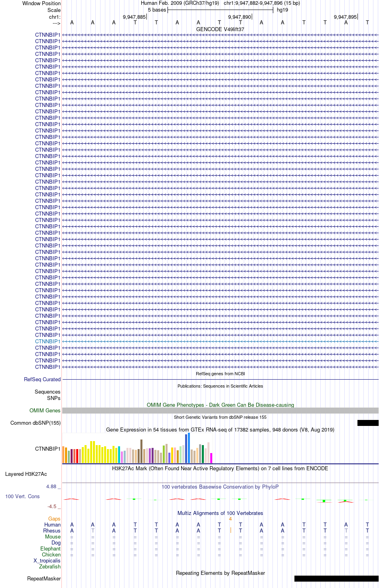379x588 pixels.
Task: Click position marker 9,947,895
Action: [345, 17]
